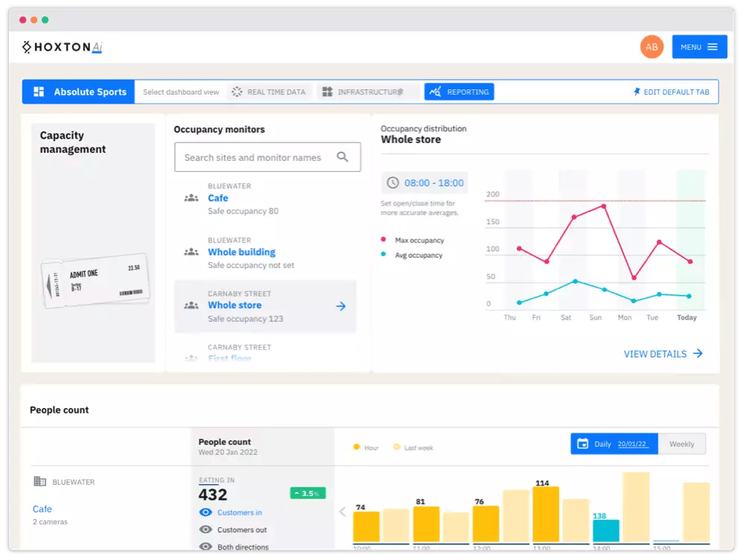
Task: Click the +3.5% change badge
Action: [x=308, y=494]
